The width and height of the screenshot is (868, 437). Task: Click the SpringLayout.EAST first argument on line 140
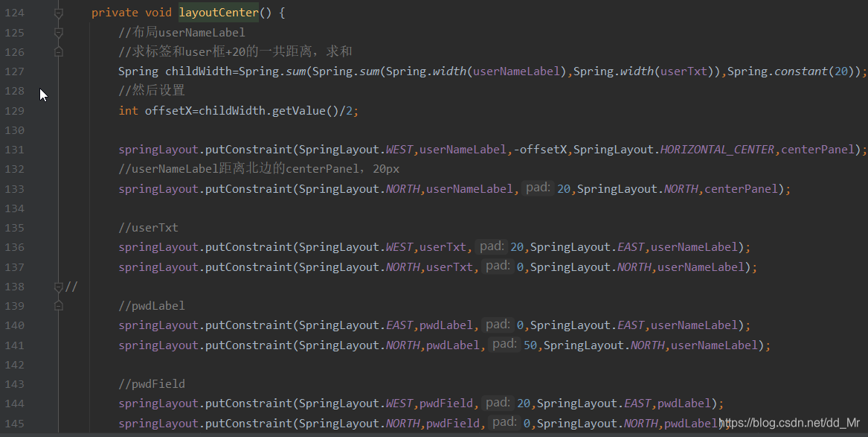point(356,325)
